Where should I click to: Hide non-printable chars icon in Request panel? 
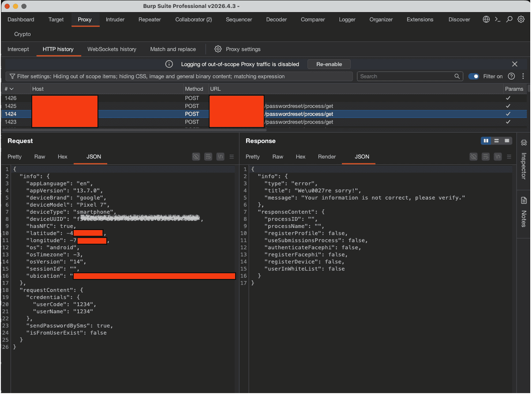(x=196, y=156)
